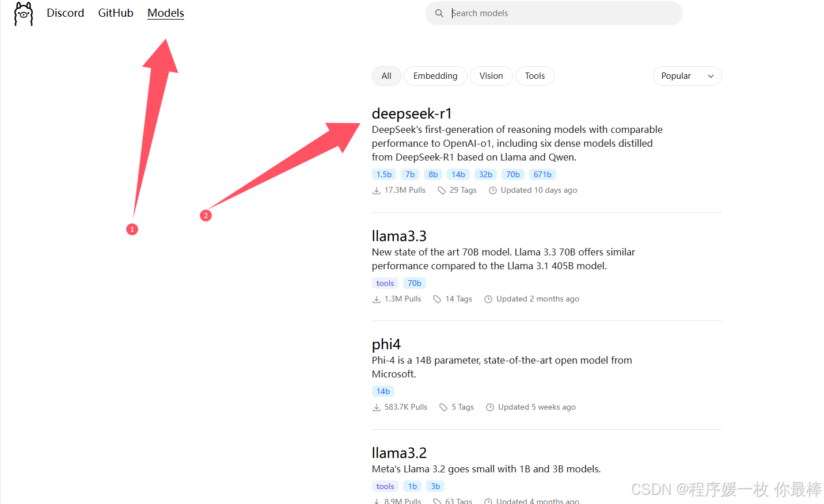Click the deepseek-r1 description paragraph
Screen dimensions: 824x504
pyautogui.click(x=517, y=143)
